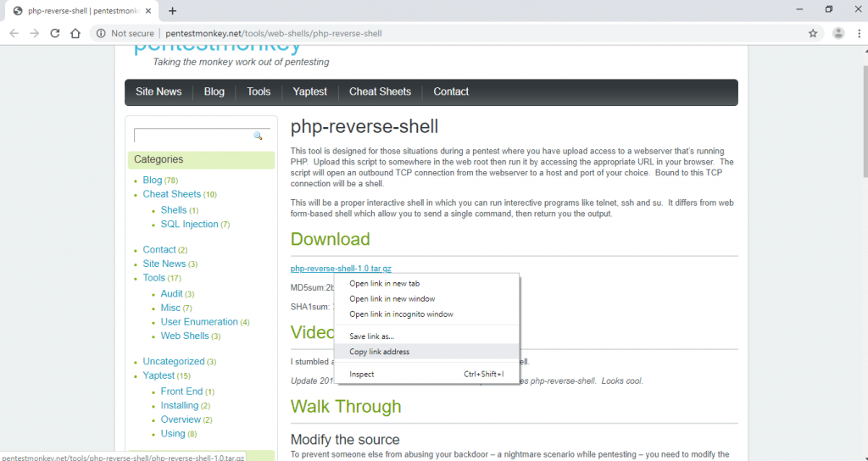Image resolution: width=868 pixels, height=461 pixels.
Task: Open the Shells subcategory link
Action: click(174, 210)
